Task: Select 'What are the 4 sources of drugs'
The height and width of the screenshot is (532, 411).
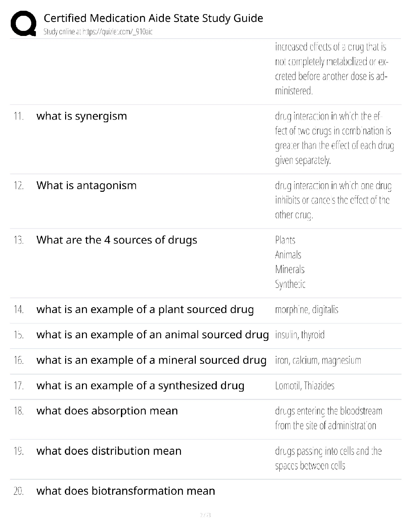Action: pyautogui.click(x=117, y=240)
